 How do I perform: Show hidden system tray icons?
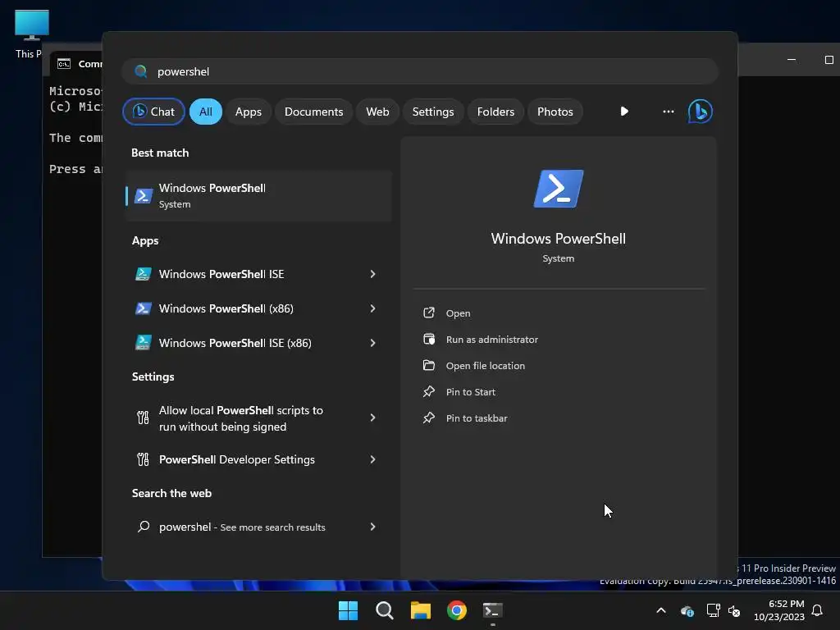pos(661,610)
